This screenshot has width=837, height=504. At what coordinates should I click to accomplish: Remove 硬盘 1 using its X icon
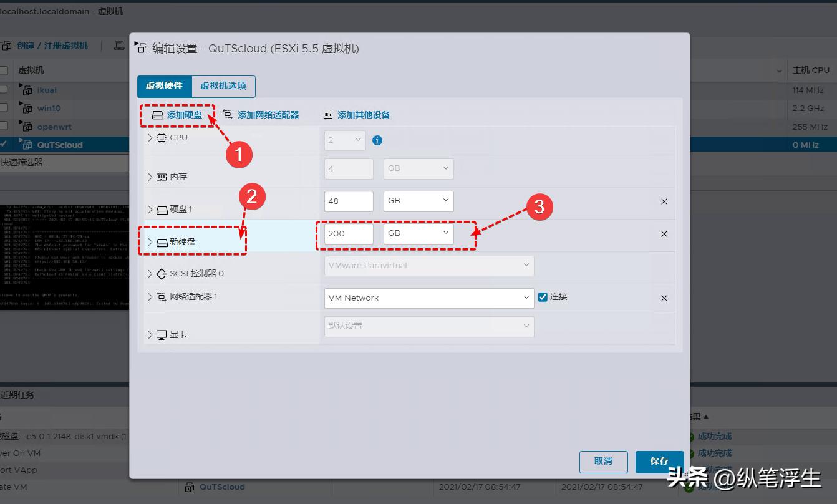[664, 201]
